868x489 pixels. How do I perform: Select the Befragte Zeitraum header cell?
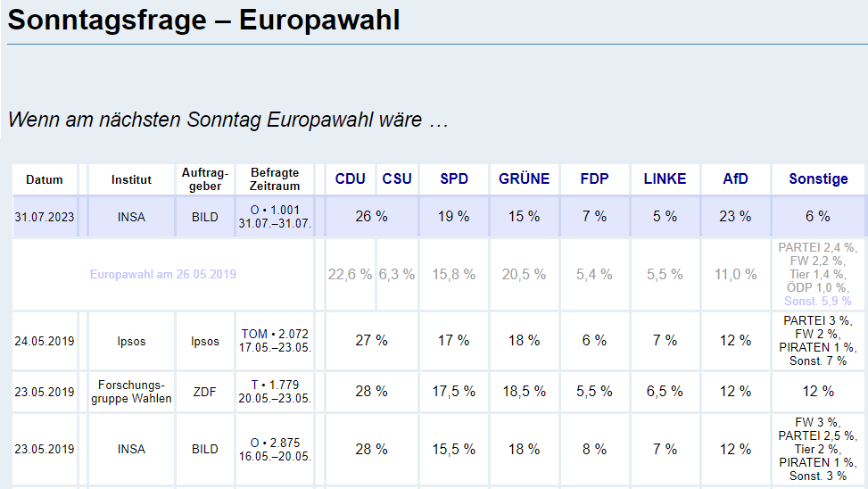click(x=275, y=179)
